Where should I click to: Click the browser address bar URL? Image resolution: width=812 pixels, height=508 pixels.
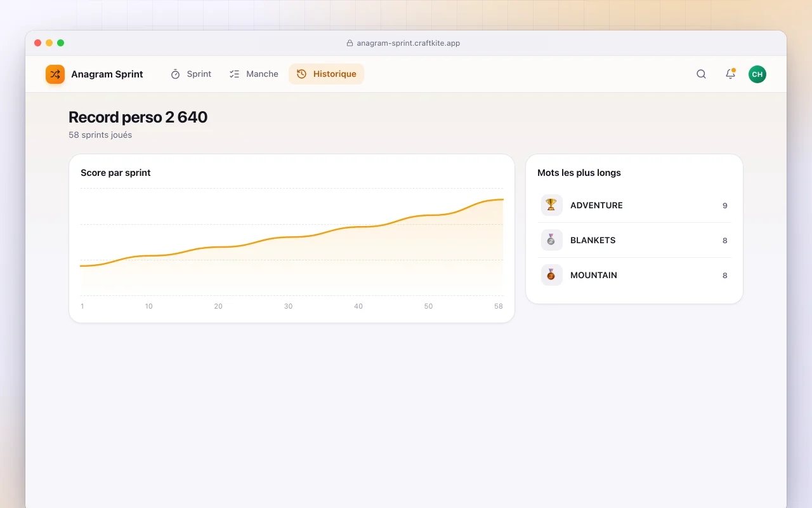pyautogui.click(x=408, y=43)
